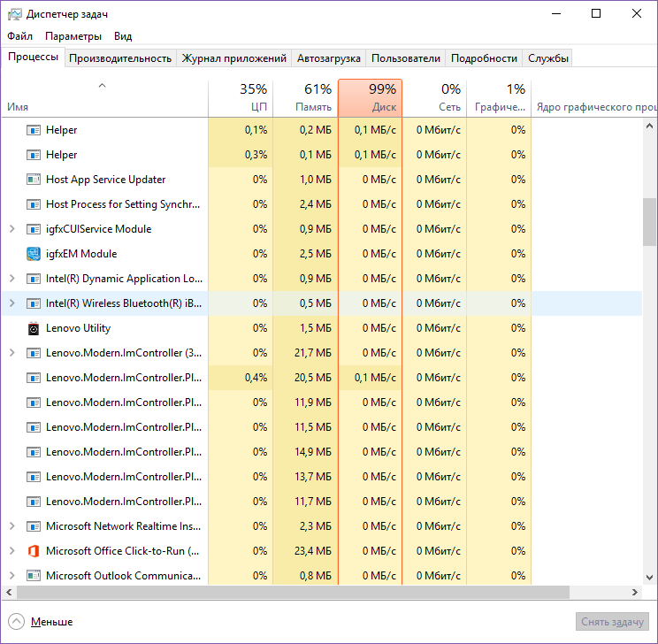Viewport: 658px width, 644px height.
Task: Click the Lenovo Utility process icon
Action: (34, 328)
